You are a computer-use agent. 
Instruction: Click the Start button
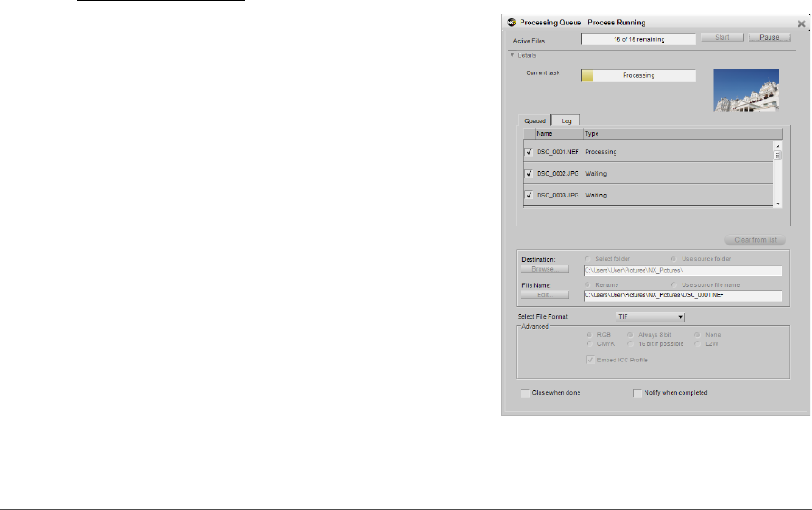click(721, 37)
